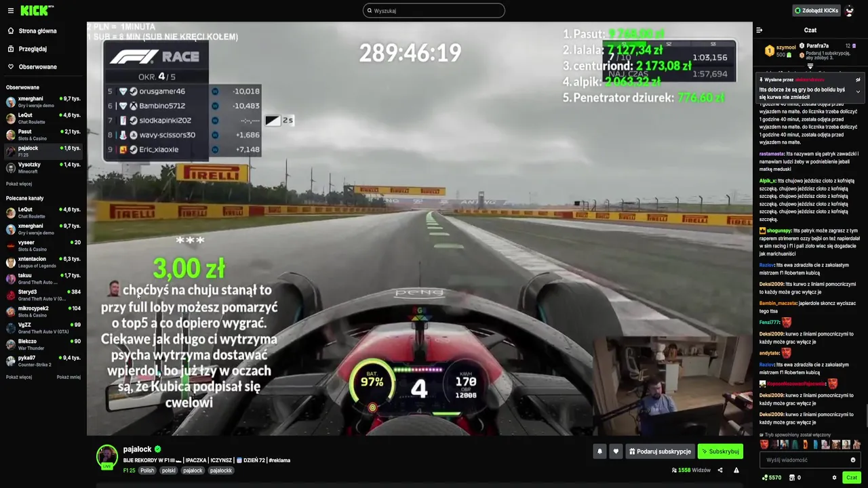Report the stream via warning icon
Image resolution: width=868 pixels, height=488 pixels.
[x=736, y=470]
